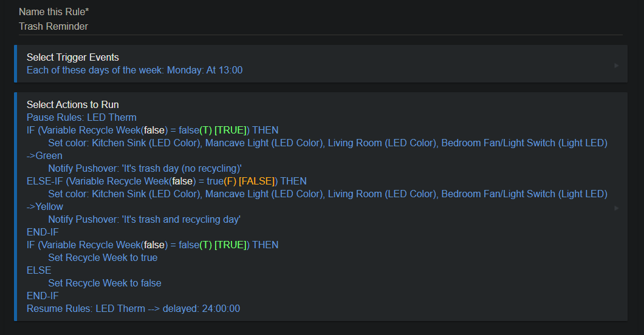Open the Select Actions to Run header

coord(73,104)
